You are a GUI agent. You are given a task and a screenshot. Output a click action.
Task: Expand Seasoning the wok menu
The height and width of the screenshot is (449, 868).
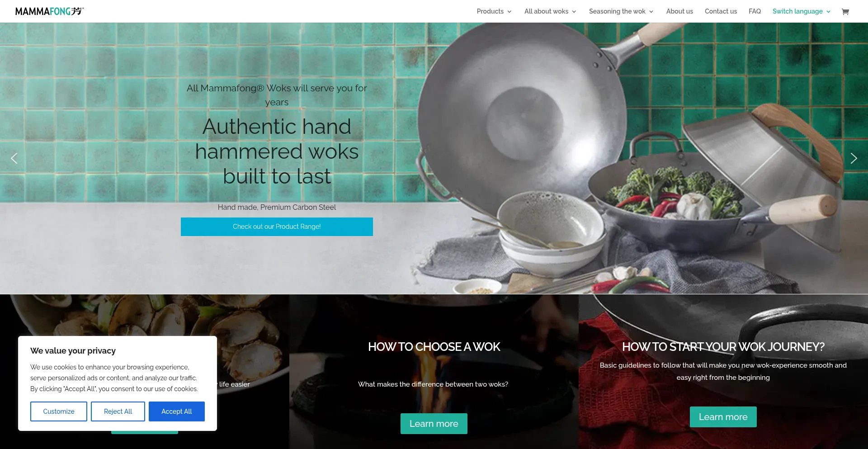[x=621, y=11]
